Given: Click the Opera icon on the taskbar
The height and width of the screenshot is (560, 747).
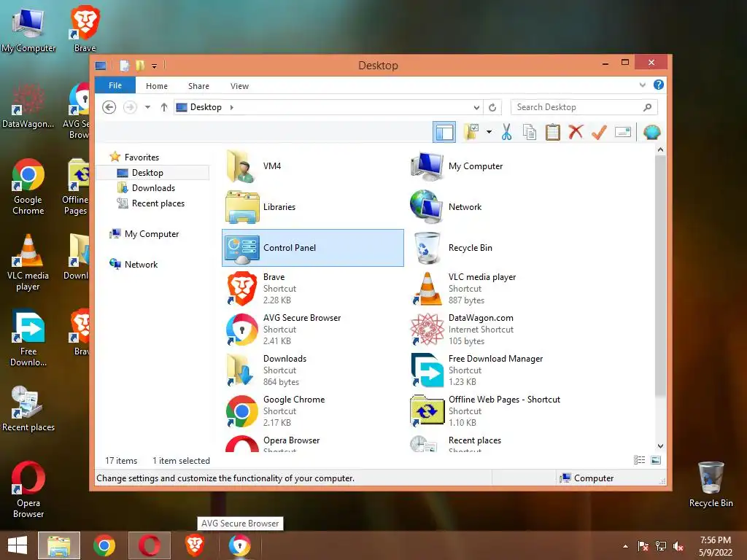Looking at the screenshot, I should (x=149, y=545).
